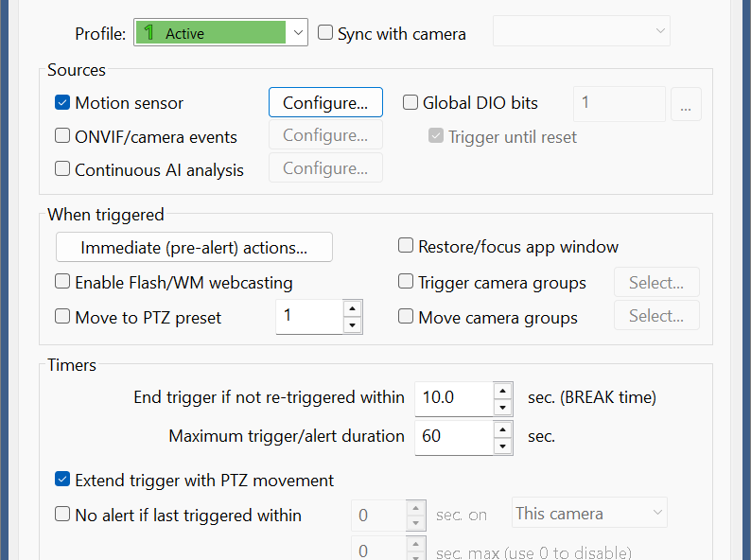Click the BREAK time value field
This screenshot has height=560, width=751.
(x=454, y=398)
